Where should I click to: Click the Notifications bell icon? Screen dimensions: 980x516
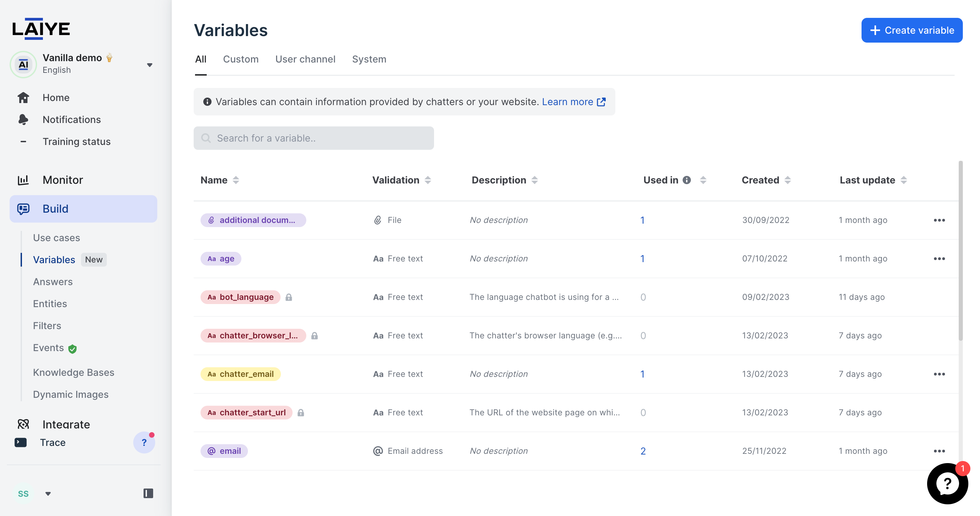pos(23,120)
